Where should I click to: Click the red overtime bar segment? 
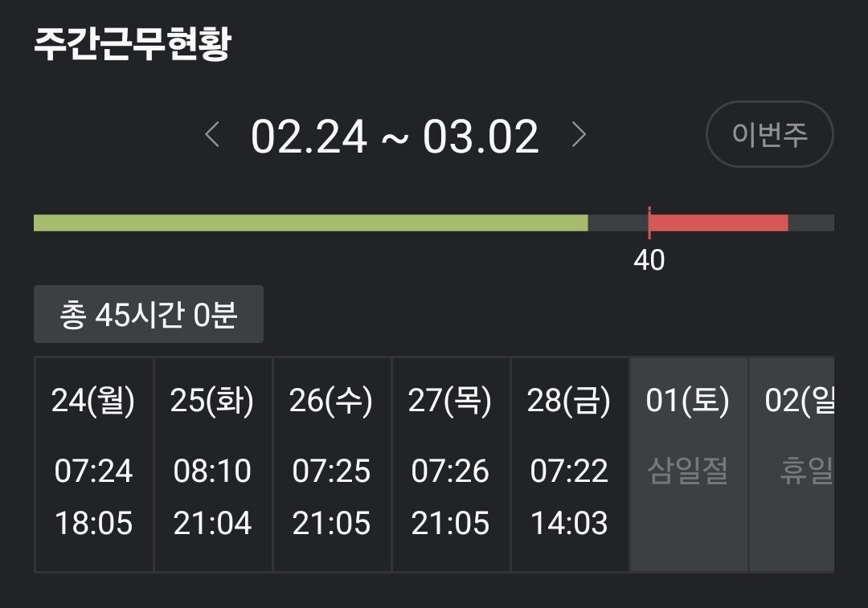[x=719, y=223]
